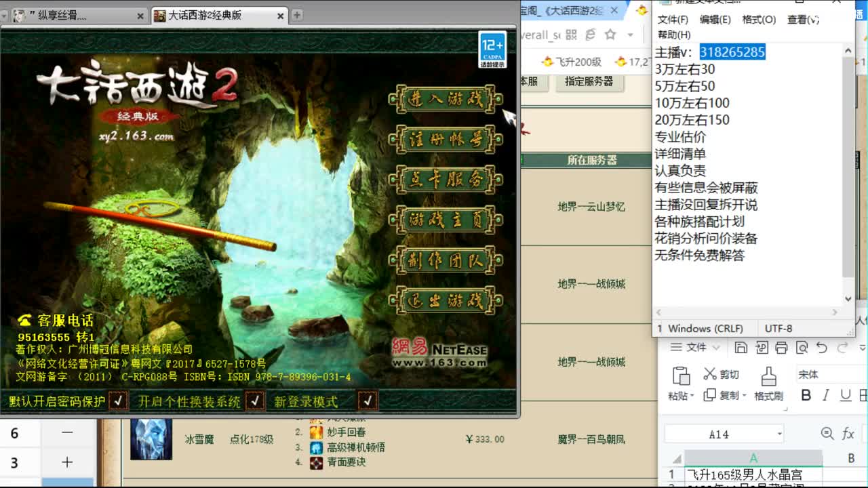Click the WPS redo icon

click(842, 348)
